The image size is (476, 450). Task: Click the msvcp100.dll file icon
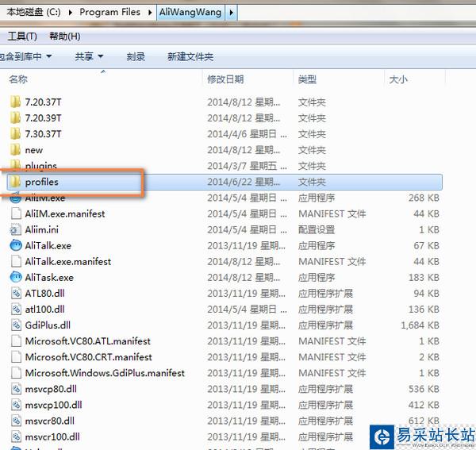[16, 405]
